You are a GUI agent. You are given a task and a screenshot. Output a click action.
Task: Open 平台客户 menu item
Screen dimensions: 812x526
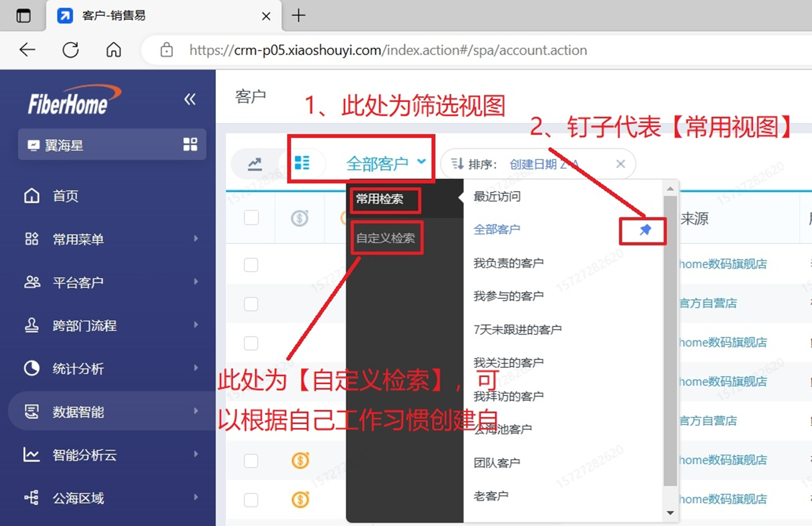(78, 283)
